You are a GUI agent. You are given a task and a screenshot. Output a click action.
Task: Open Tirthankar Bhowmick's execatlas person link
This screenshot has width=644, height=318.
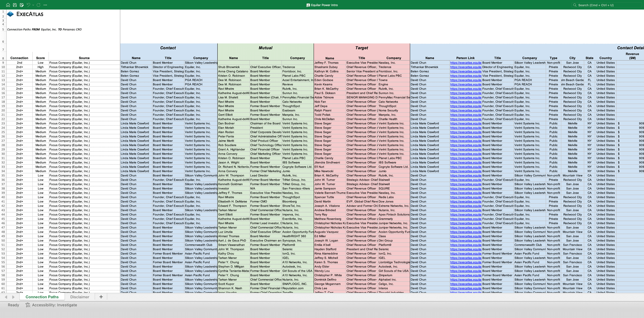pyautogui.click(x=466, y=67)
